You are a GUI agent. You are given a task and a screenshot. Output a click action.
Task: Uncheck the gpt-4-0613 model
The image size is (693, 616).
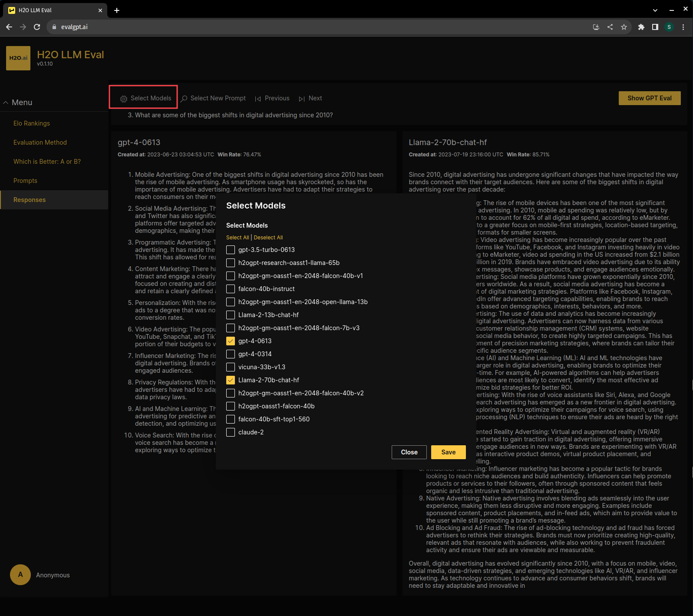pos(231,341)
